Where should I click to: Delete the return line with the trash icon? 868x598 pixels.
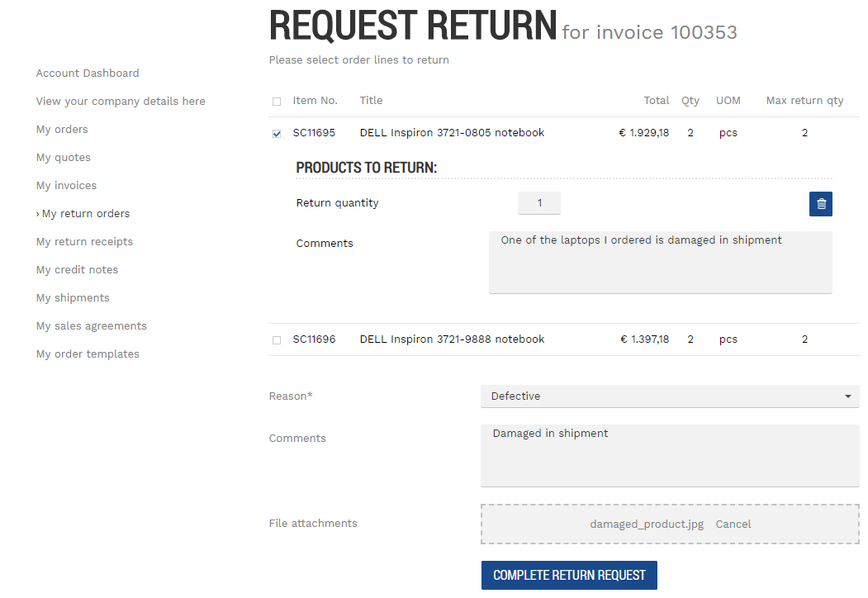(820, 204)
